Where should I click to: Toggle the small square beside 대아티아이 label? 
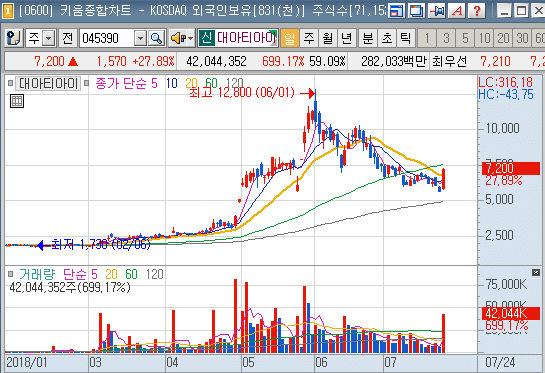(x=10, y=83)
